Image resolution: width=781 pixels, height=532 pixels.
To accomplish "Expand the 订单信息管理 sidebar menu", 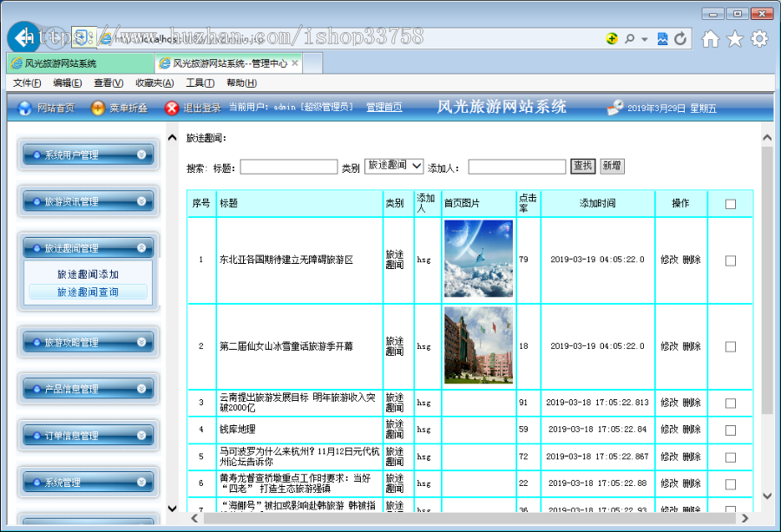I will point(87,435).
